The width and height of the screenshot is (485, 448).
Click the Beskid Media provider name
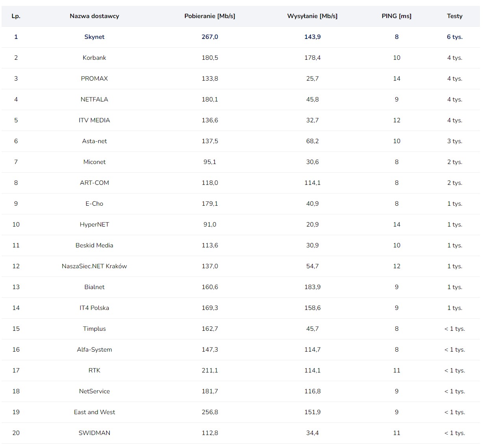(94, 245)
